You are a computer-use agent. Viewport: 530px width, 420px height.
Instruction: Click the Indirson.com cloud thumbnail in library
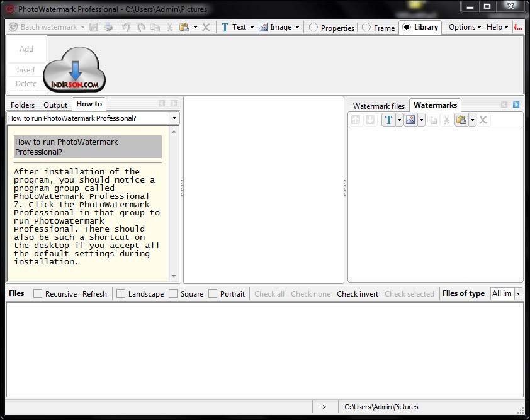(75, 70)
